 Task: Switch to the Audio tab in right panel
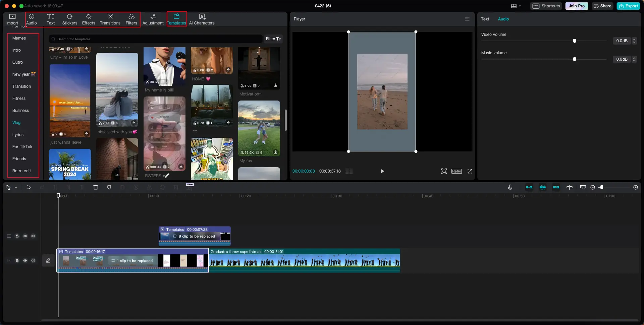[503, 19]
